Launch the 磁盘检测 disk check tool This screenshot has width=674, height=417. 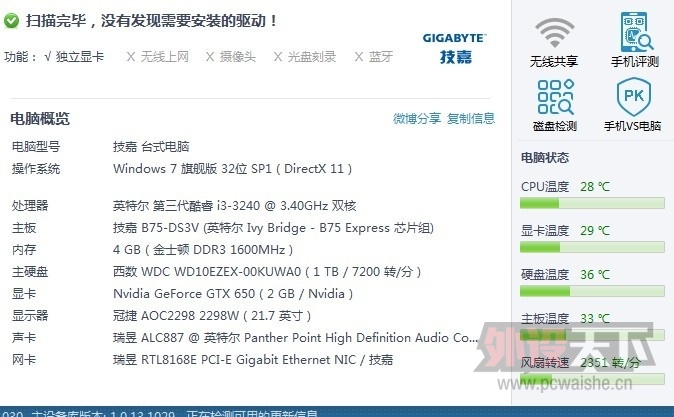(555, 97)
